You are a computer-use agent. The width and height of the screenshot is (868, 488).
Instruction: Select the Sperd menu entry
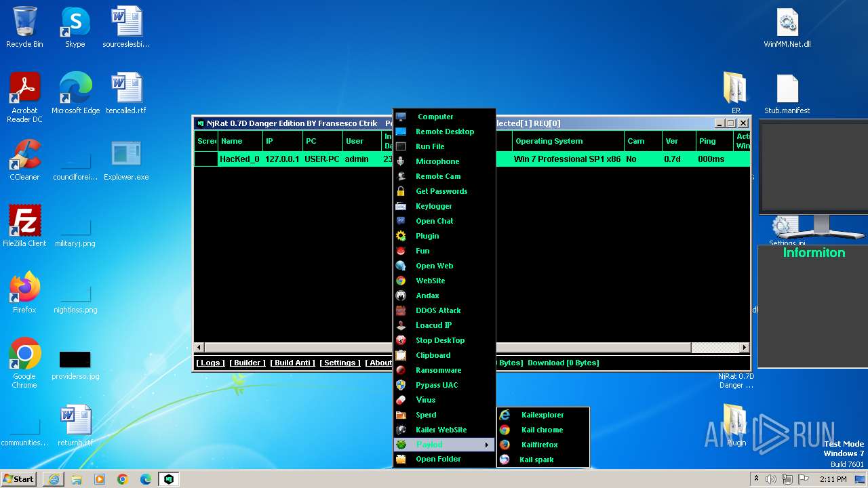[444, 415]
